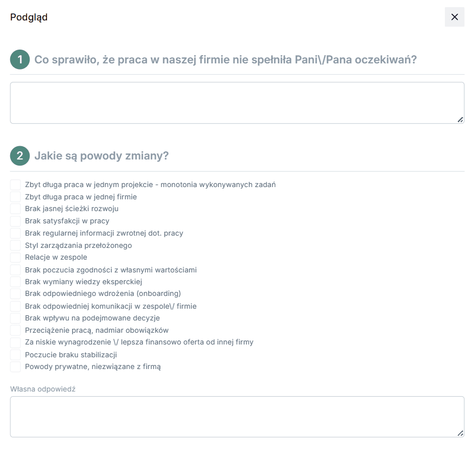The height and width of the screenshot is (459, 476).
Task: Check the 'Relacje w zespole' box
Action: pos(16,257)
